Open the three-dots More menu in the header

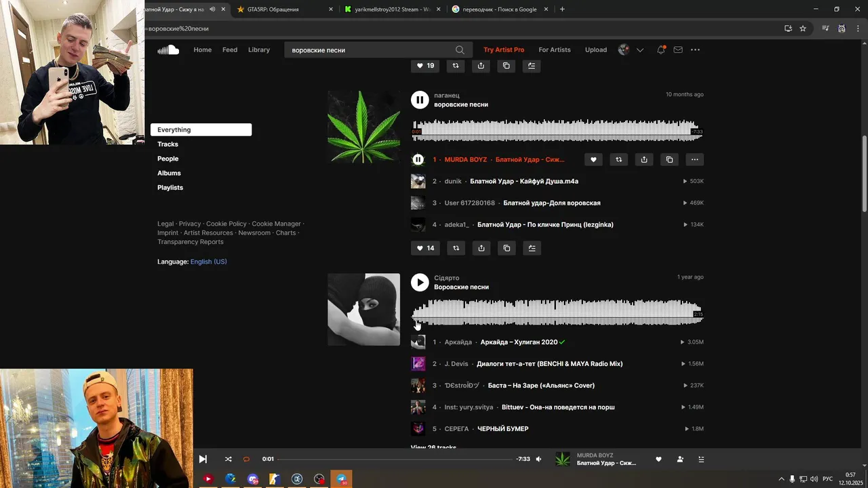coord(695,49)
